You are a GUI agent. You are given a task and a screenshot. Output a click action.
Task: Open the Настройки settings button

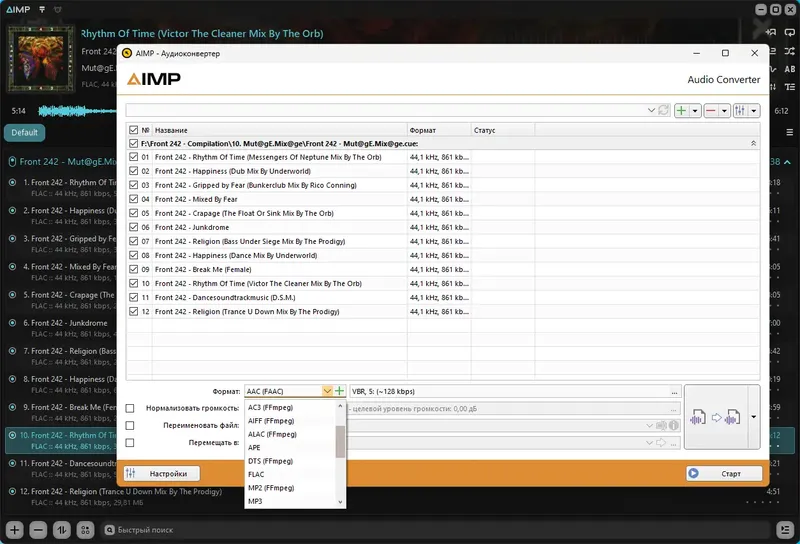coord(162,474)
